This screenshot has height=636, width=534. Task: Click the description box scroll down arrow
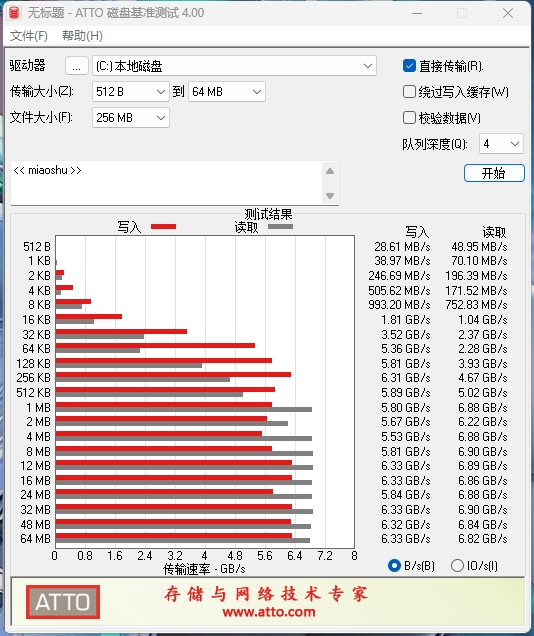330,196
